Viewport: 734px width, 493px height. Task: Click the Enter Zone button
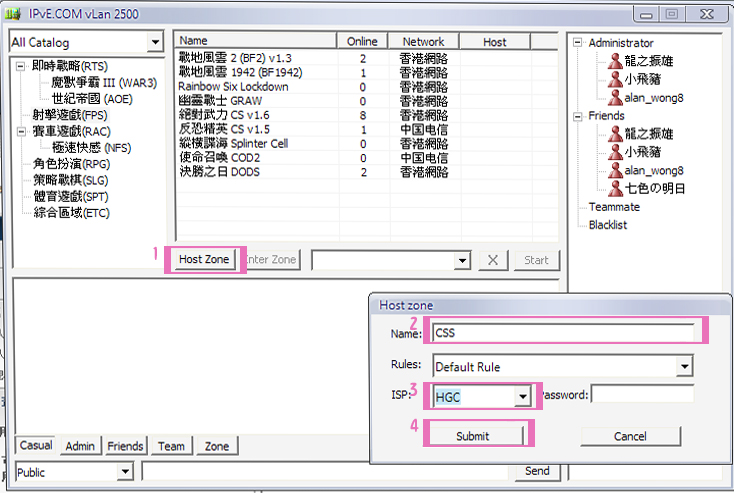tap(271, 260)
